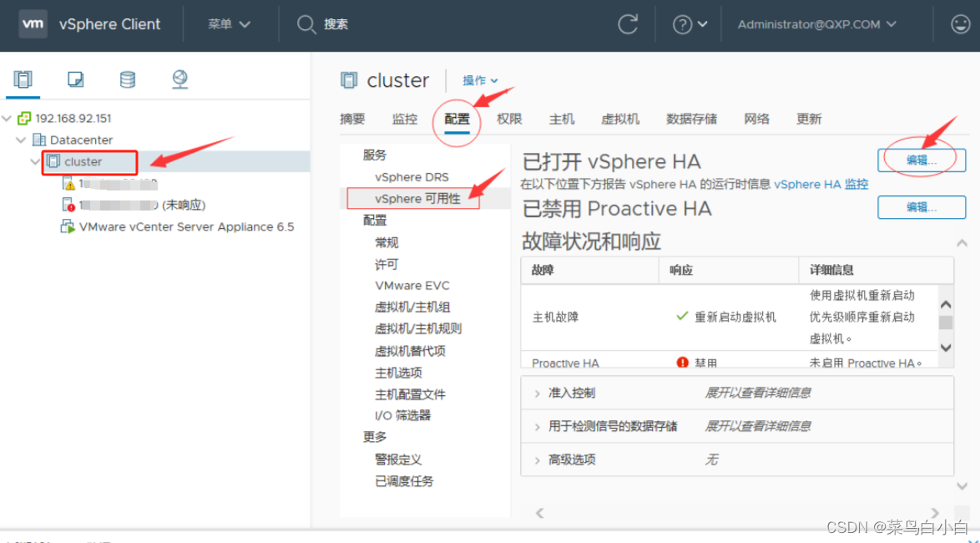Click failures table scrollbar up arrow

(x=946, y=305)
